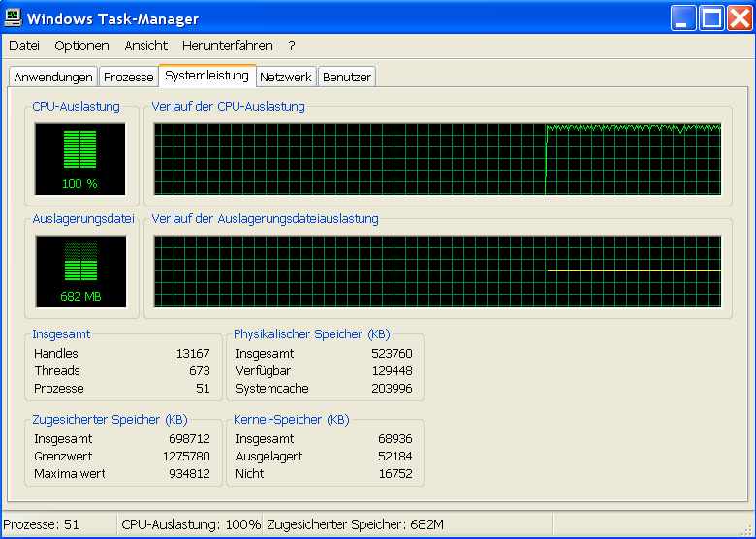Click the Verfügbar label

coord(264,371)
